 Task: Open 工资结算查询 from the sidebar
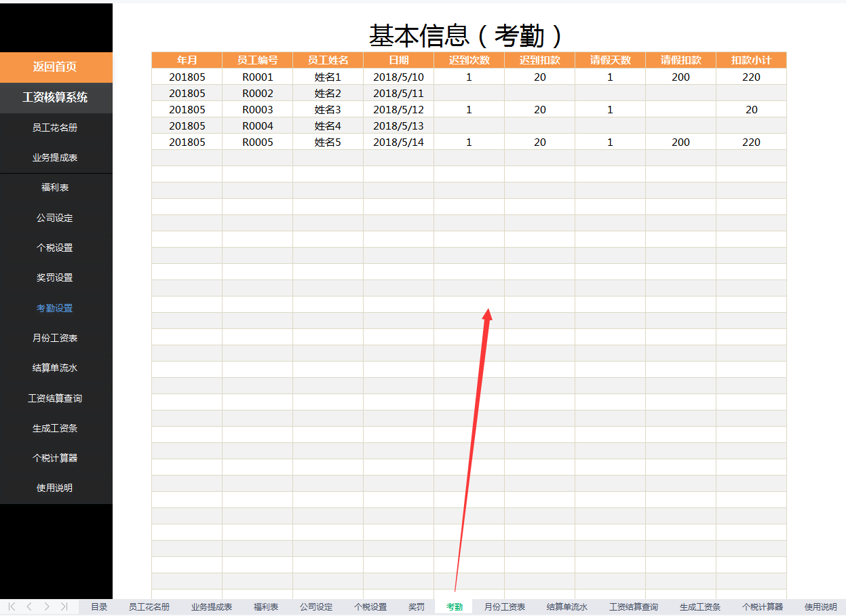55,398
